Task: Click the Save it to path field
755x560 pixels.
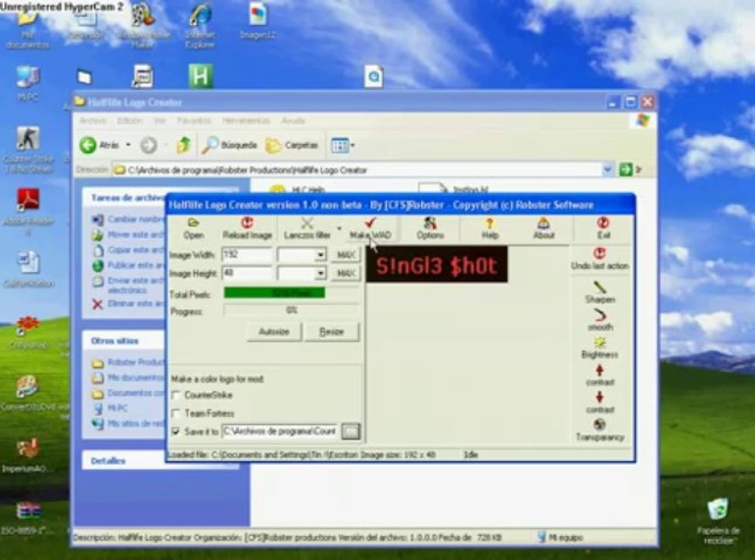Action: 279,432
